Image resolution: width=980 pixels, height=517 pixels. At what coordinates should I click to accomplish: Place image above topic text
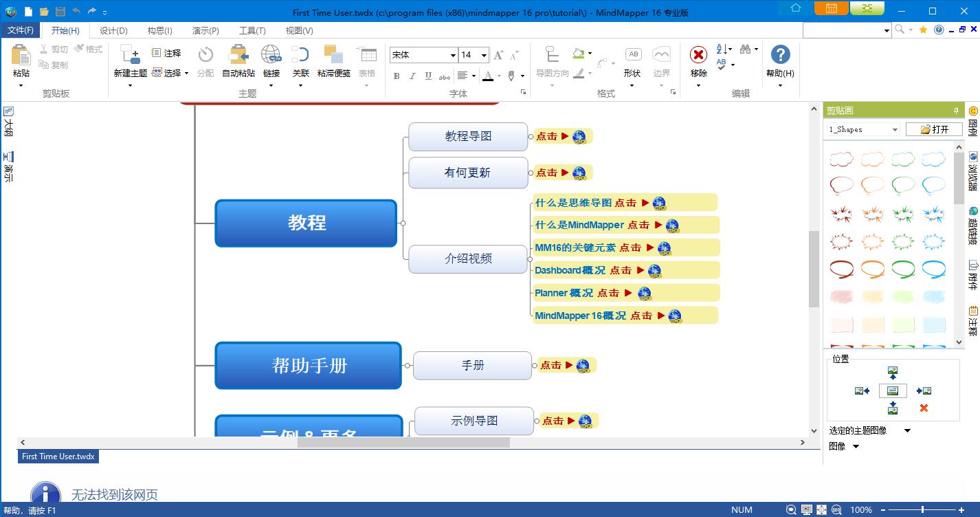click(892, 373)
